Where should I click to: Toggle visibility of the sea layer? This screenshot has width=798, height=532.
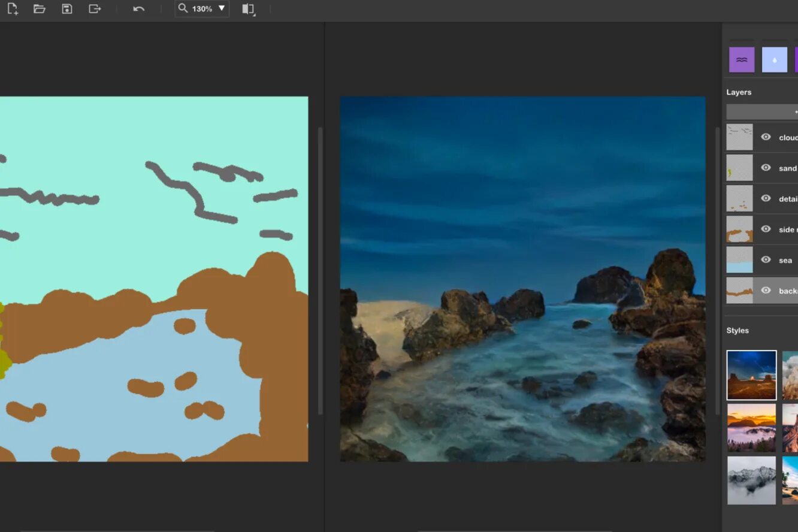(766, 259)
